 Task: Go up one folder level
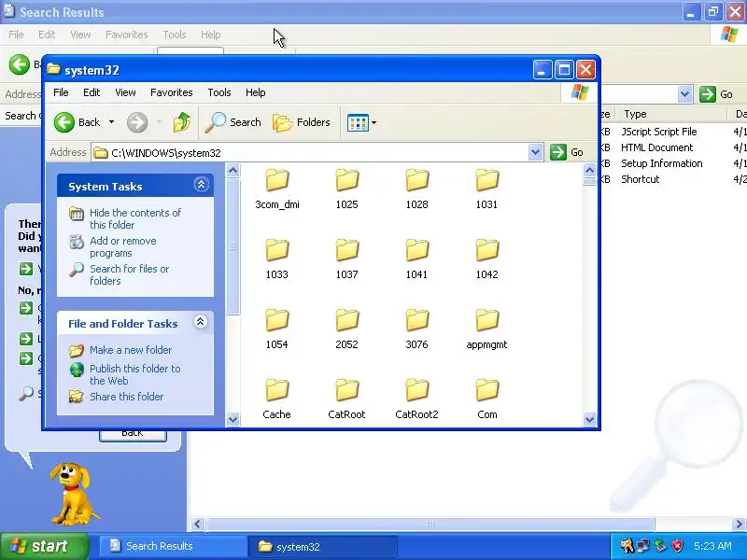[x=181, y=122]
